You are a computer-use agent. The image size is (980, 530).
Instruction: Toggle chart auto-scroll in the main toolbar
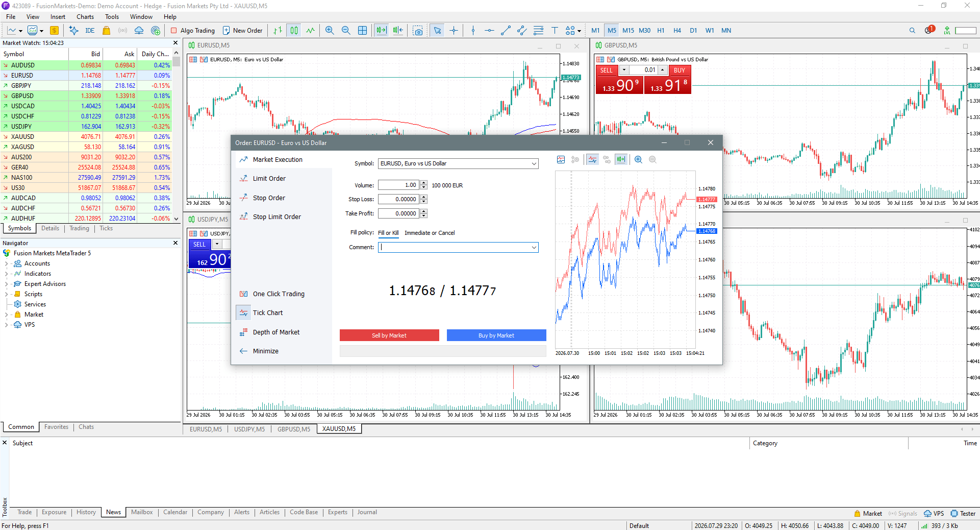click(382, 31)
